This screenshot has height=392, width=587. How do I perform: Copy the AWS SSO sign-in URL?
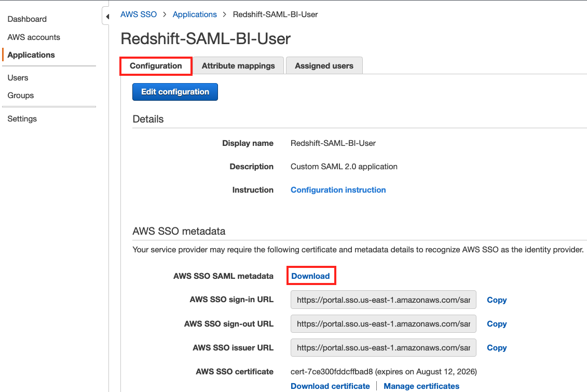496,300
